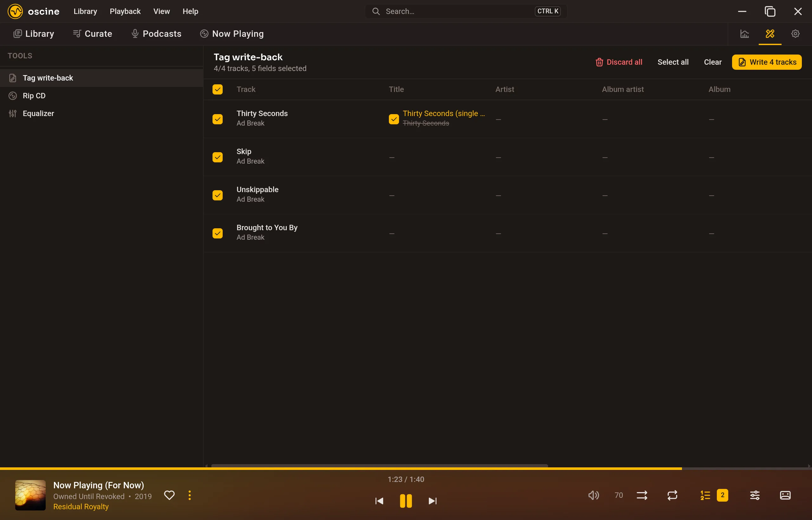The width and height of the screenshot is (812, 520).
Task: Seek in the playback progress bar
Action: [x=406, y=469]
